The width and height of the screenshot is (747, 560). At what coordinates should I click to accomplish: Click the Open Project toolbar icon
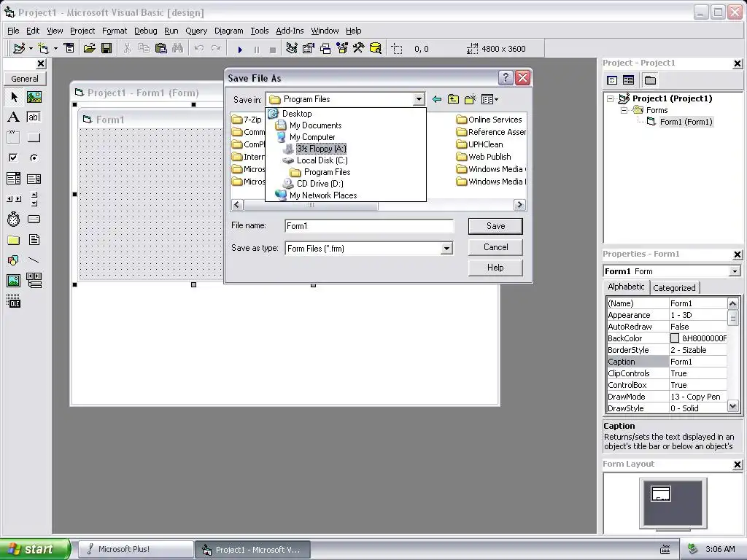(89, 49)
